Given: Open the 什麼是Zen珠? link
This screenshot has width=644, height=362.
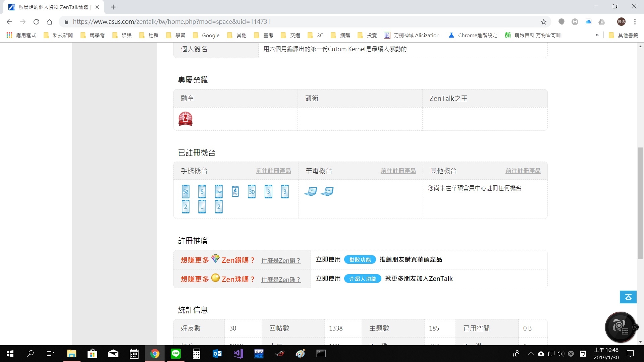Looking at the screenshot, I should coord(281,280).
